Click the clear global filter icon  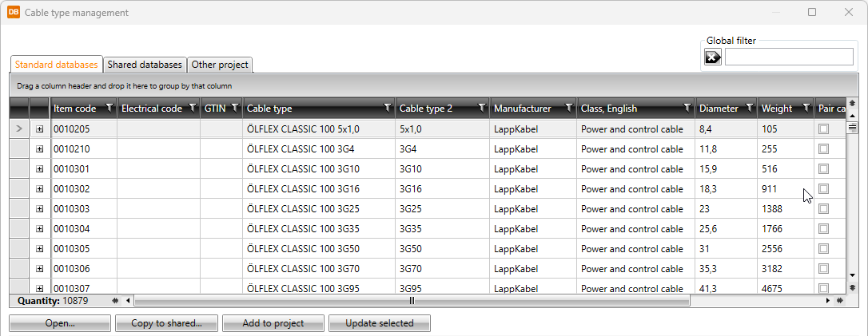pos(712,57)
